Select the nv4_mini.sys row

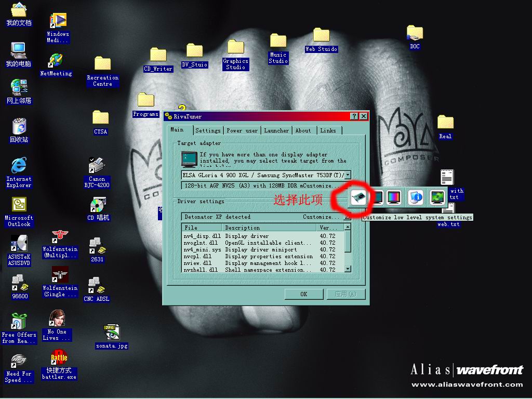click(263, 250)
